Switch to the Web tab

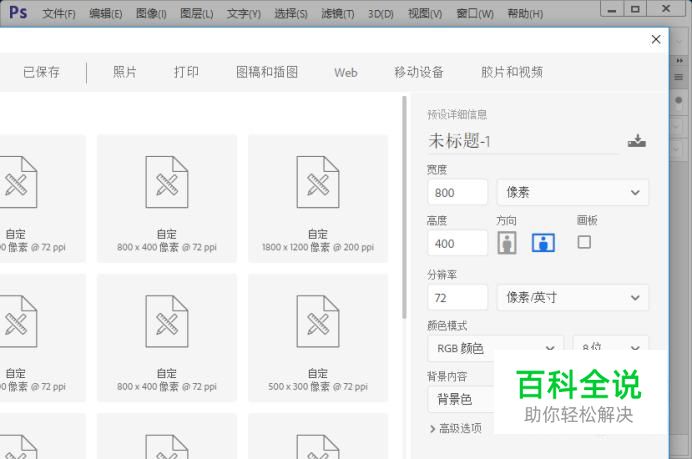click(x=346, y=72)
